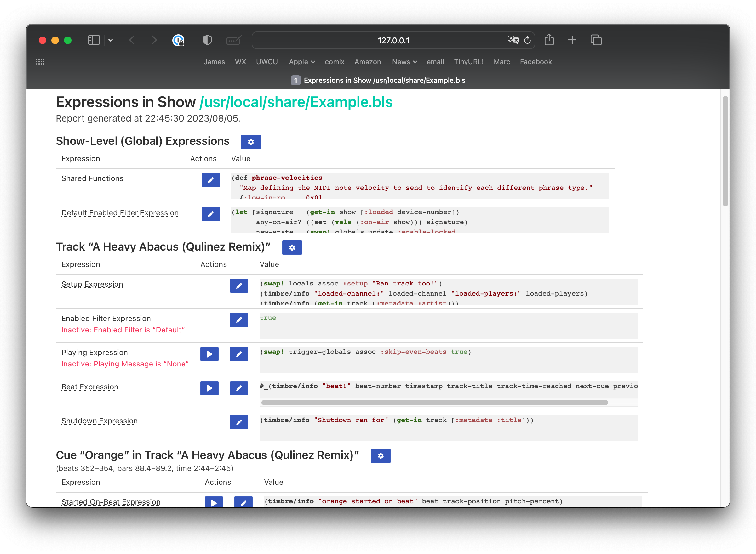Open the sidebar tab group dropdown arrow

point(110,40)
